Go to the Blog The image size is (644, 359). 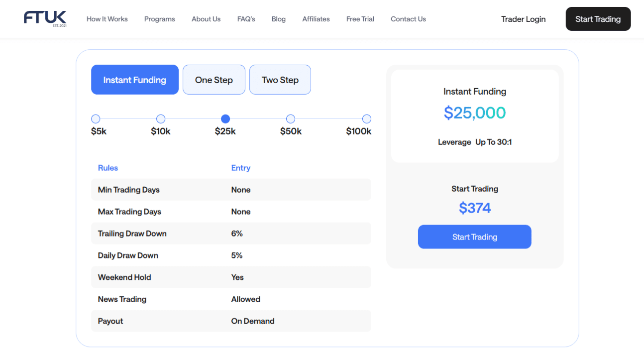point(278,19)
